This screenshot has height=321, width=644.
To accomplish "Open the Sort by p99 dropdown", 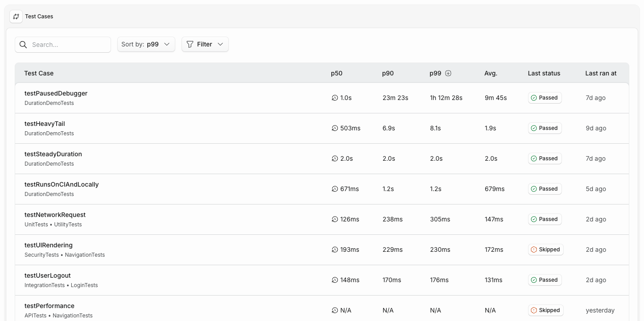I will tap(146, 44).
